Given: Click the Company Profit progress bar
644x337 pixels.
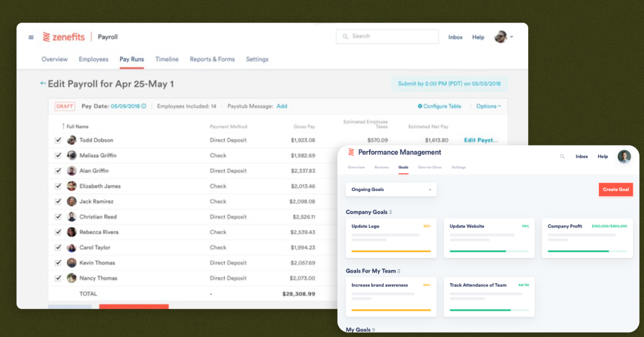Looking at the screenshot, I should 588,251.
